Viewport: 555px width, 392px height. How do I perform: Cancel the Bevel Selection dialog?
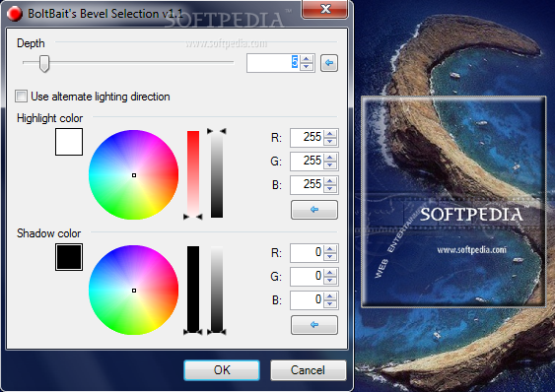coord(308,370)
